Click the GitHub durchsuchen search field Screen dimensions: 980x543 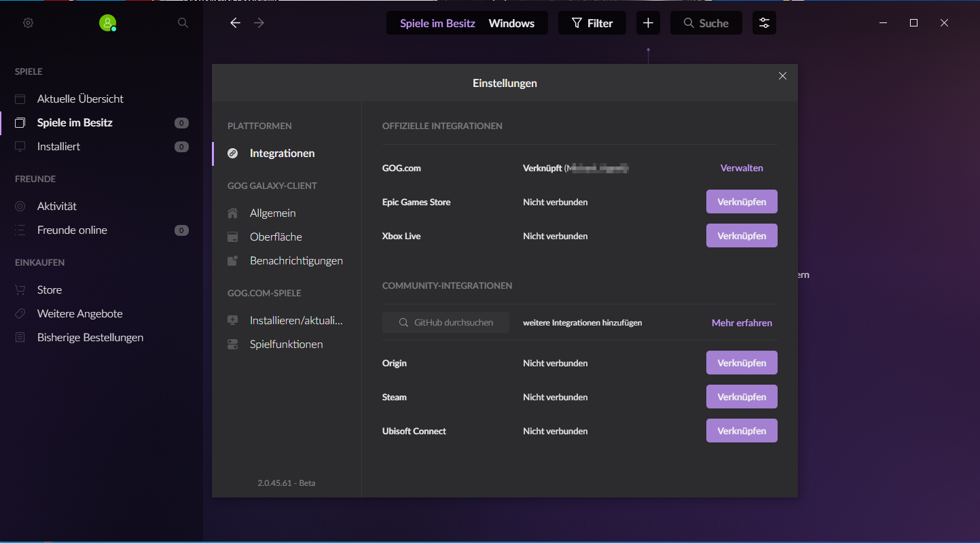point(446,323)
